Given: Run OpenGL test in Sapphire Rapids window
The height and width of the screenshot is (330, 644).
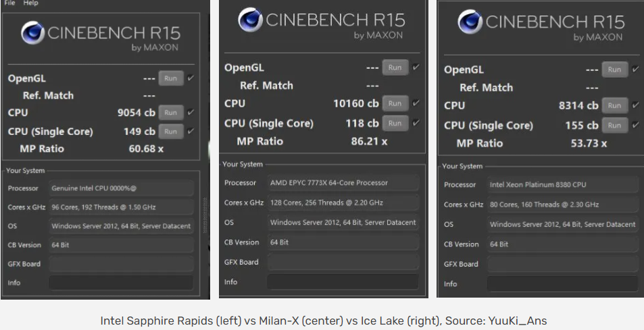Looking at the screenshot, I should point(171,78).
